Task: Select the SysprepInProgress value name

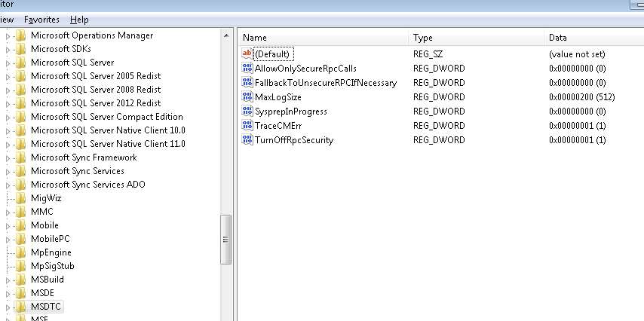Action: [291, 112]
